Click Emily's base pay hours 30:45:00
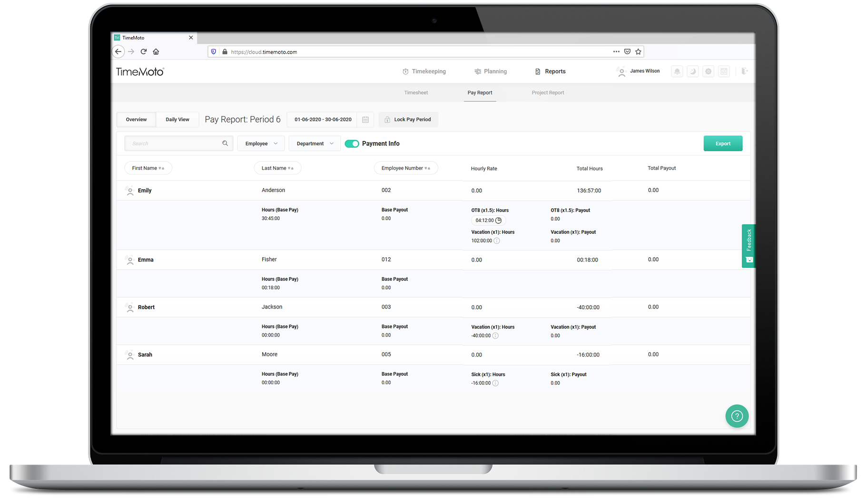866x504 pixels. click(x=271, y=219)
